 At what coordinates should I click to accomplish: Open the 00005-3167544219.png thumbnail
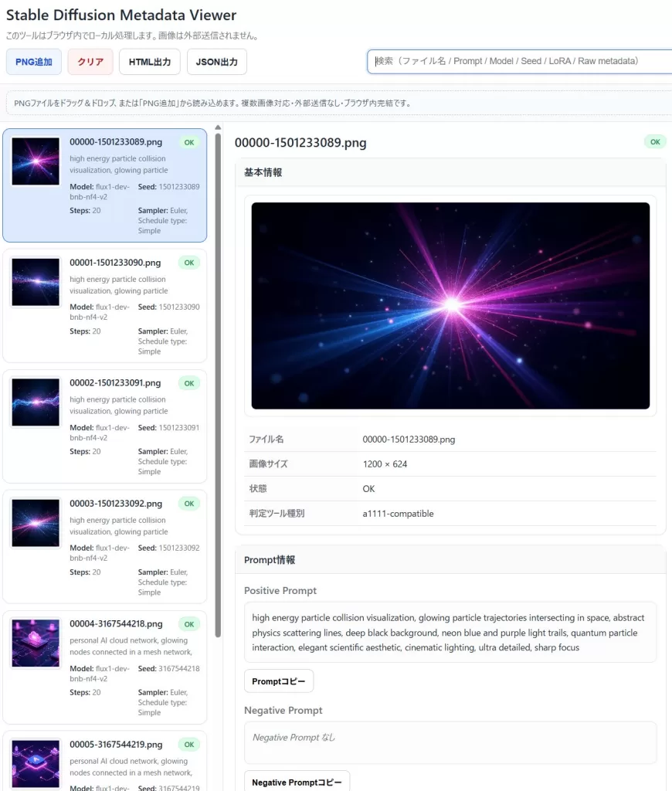pos(36,763)
